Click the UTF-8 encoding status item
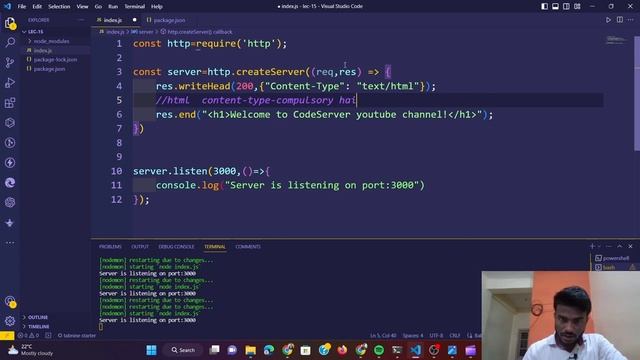This screenshot has width=640, height=360. pyautogui.click(x=436, y=336)
